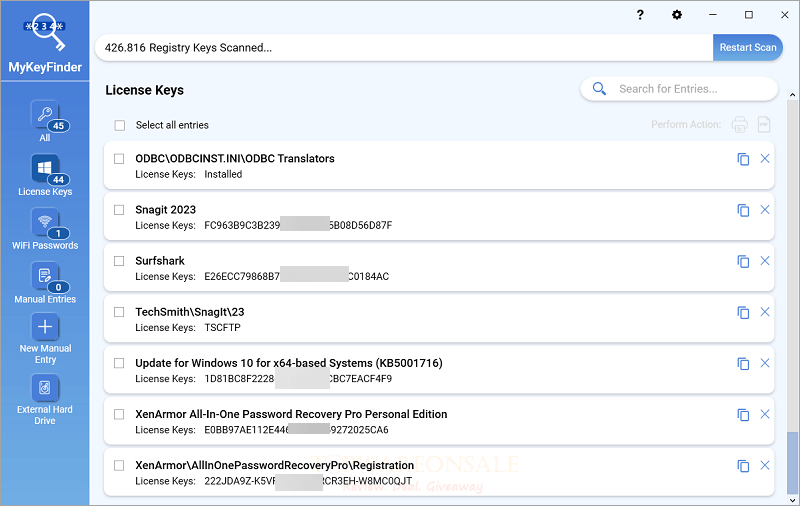Focus the Search for Entries field
Image resolution: width=800 pixels, height=506 pixels.
679,89
